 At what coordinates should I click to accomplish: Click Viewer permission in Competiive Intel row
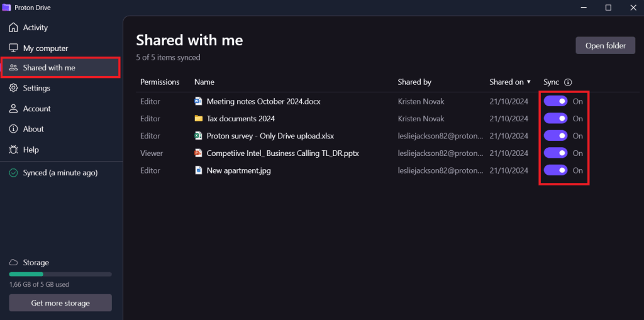[x=152, y=153]
